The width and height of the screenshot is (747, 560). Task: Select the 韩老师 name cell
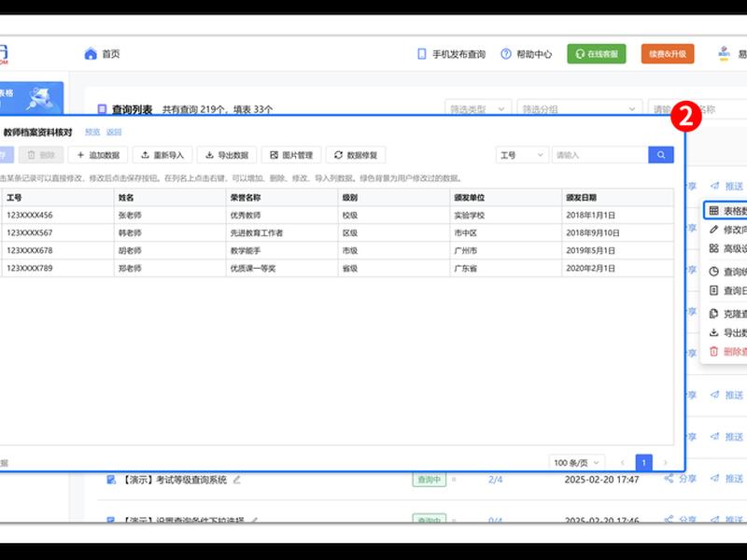(x=170, y=232)
